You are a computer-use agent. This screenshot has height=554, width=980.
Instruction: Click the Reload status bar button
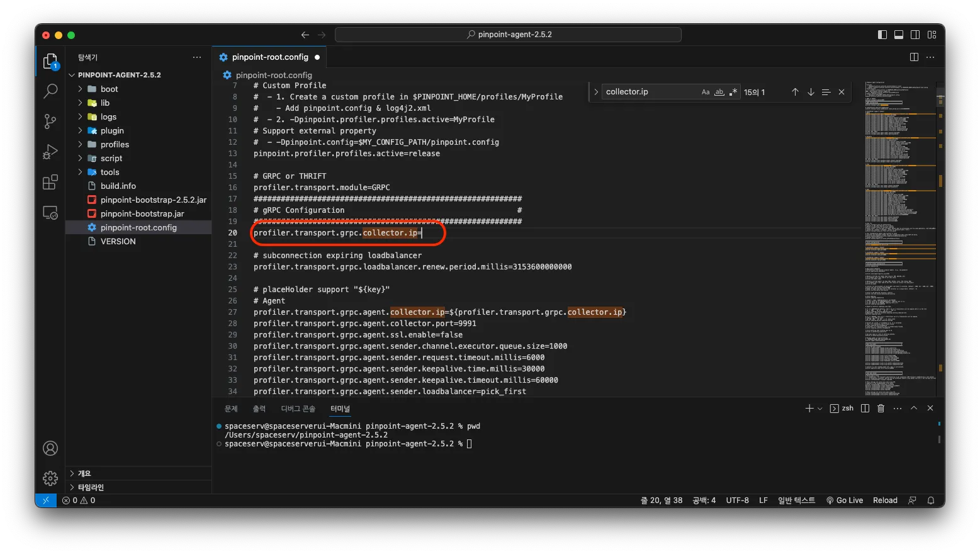click(885, 500)
